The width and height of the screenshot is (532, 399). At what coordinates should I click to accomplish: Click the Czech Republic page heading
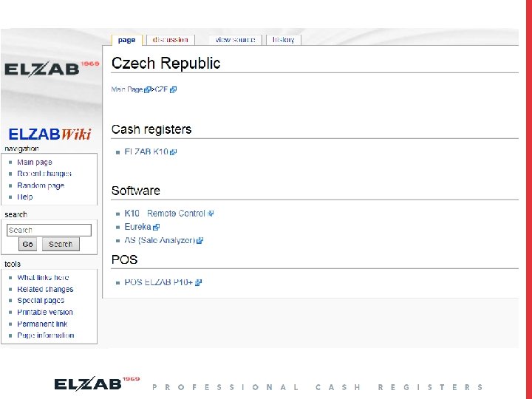tap(166, 63)
